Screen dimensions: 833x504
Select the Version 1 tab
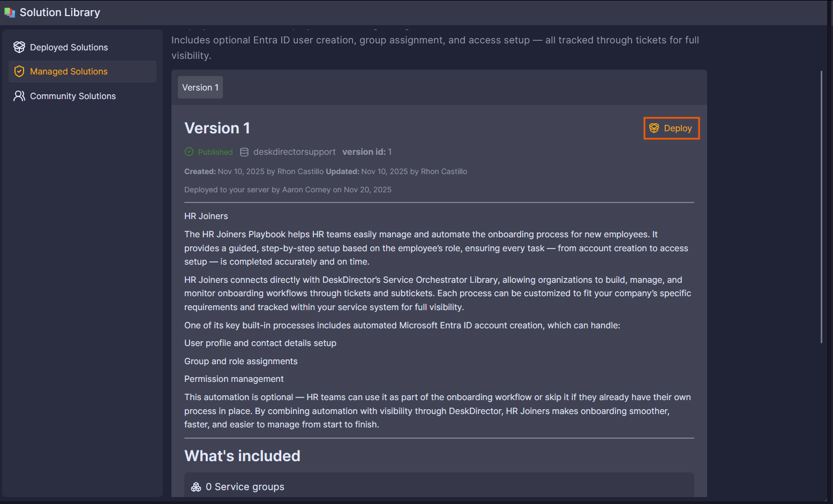[x=200, y=87]
